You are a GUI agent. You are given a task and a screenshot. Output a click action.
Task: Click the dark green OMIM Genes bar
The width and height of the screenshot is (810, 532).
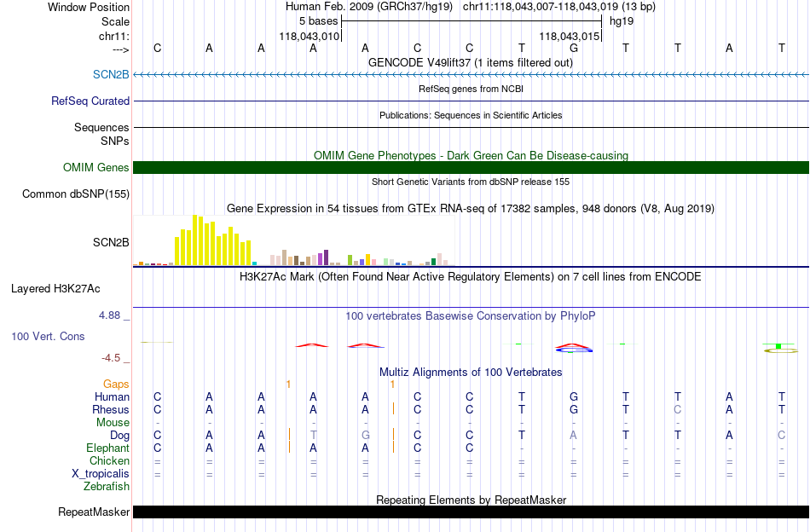coord(472,167)
